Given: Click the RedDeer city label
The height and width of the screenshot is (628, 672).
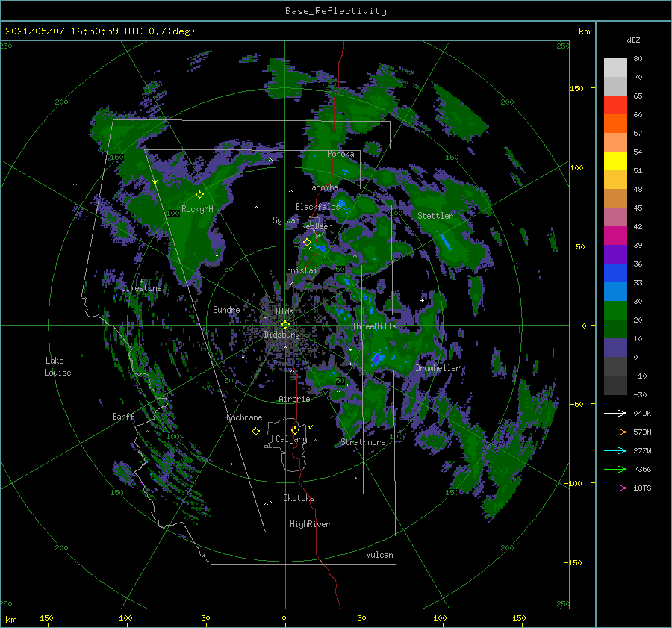Looking at the screenshot, I should [317, 226].
